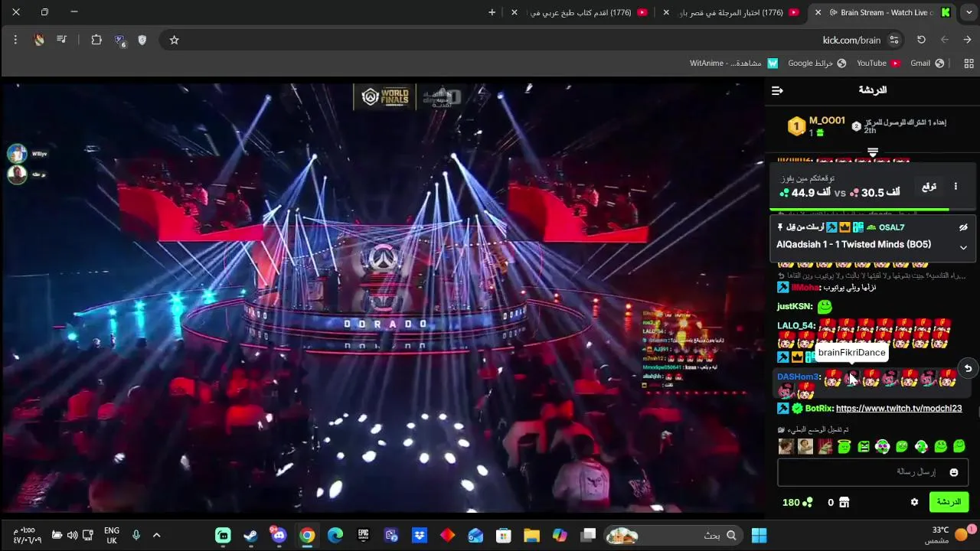The image size is (980, 551).
Task: Open Epic Games Launcher from the taskbar
Action: click(x=363, y=535)
